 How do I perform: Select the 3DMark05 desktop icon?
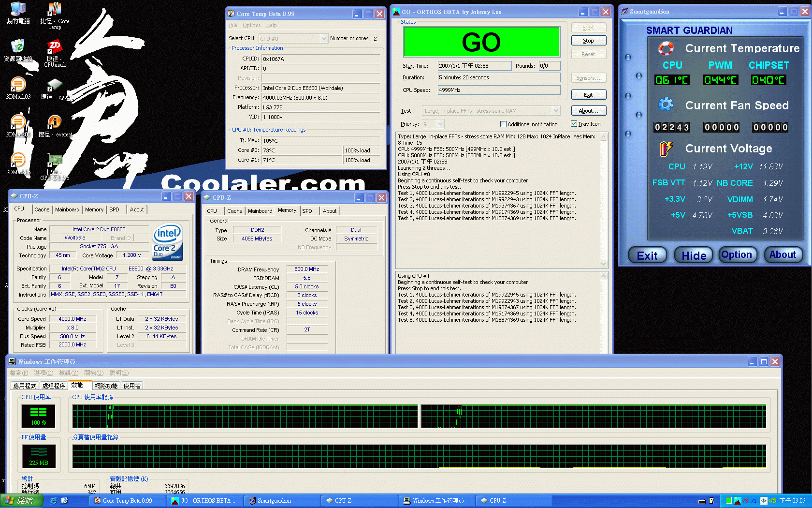point(18,122)
